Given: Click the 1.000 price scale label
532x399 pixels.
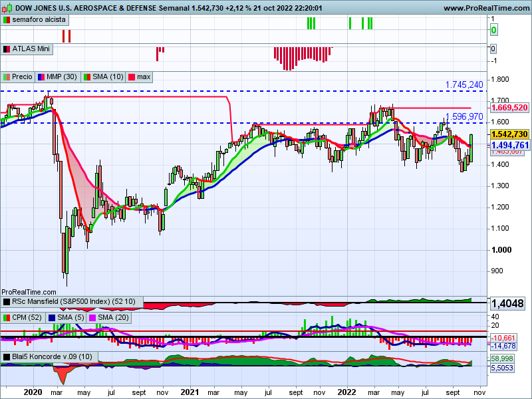Looking at the screenshot, I should (501, 250).
